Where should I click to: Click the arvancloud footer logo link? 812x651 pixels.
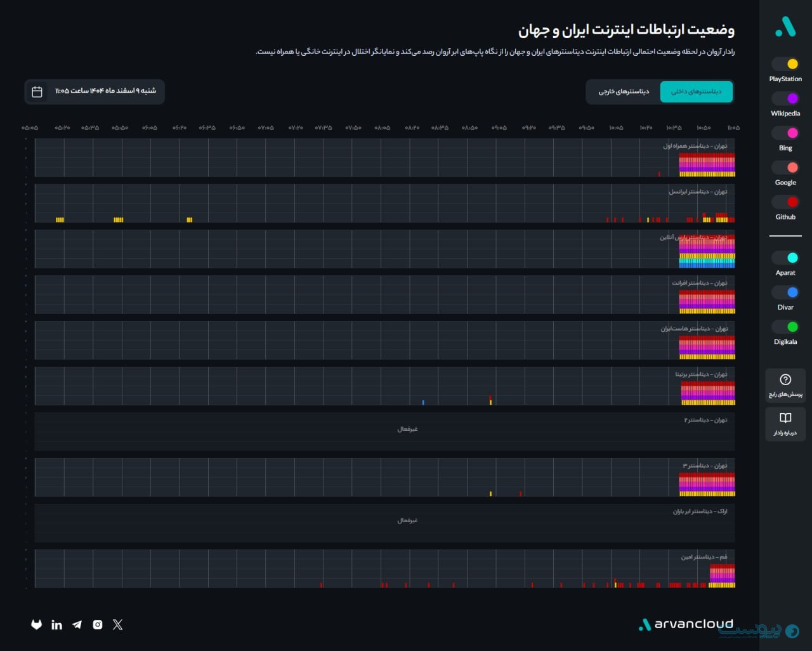tap(686, 624)
